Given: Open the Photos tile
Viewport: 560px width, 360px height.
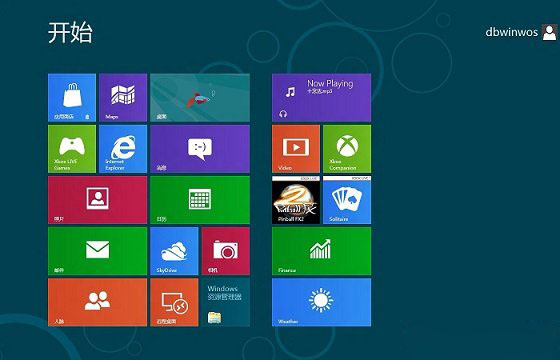Looking at the screenshot, I should pos(98,200).
